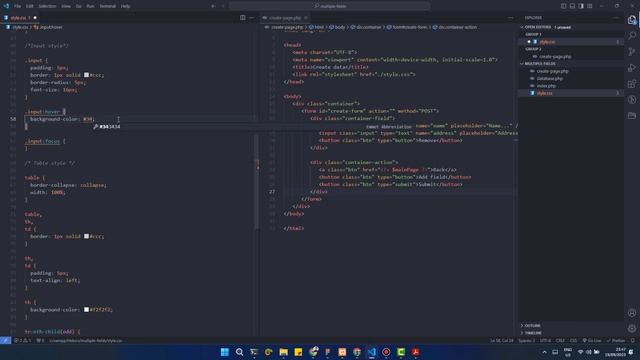640x360 pixels.
Task: Open customize layout icon
Action: tap(590, 6)
